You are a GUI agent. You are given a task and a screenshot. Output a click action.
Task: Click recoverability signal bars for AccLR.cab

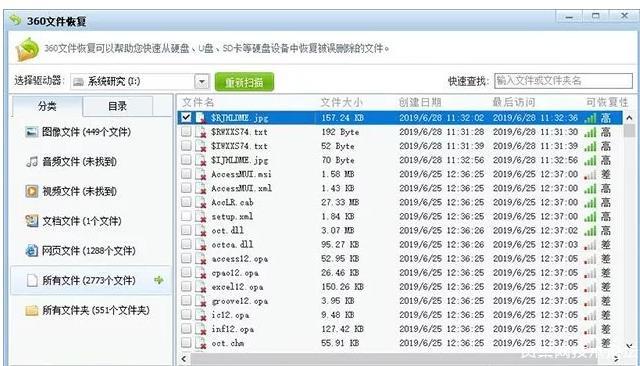[x=590, y=202]
